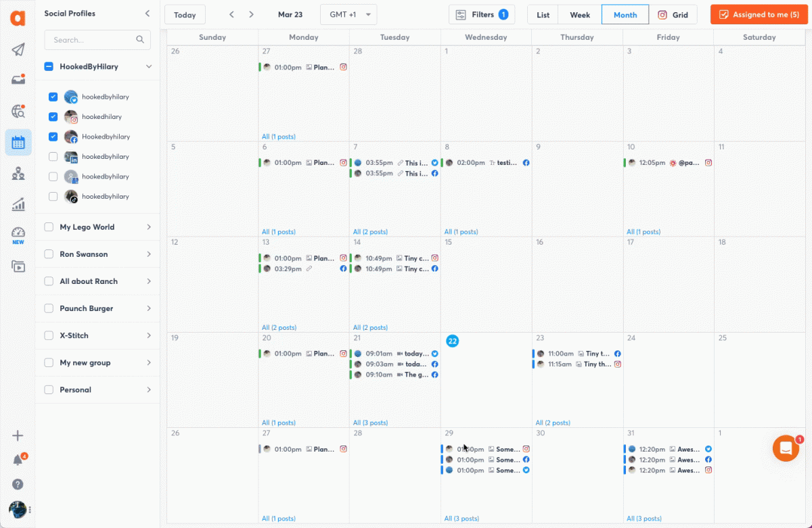Go to previous month arrow
Image resolution: width=812 pixels, height=528 pixels.
point(231,15)
